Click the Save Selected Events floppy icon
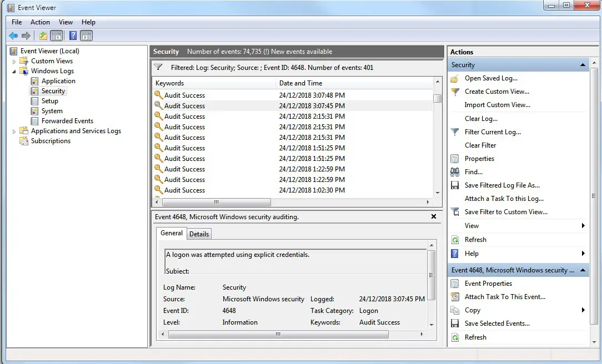 click(455, 323)
